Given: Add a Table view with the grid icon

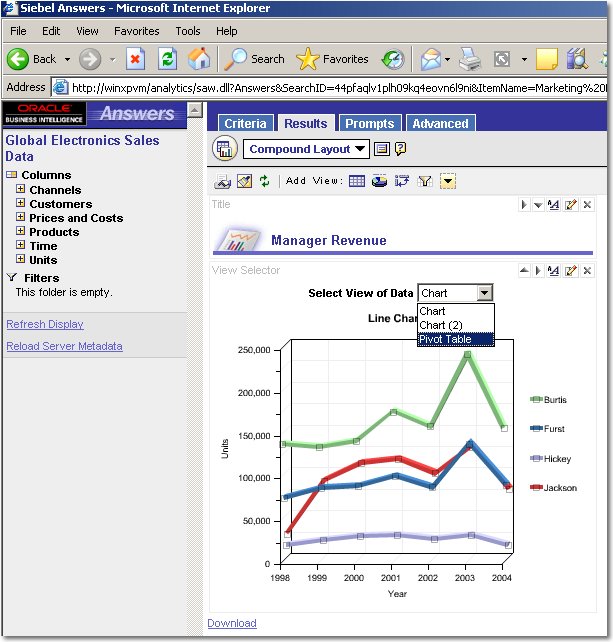Looking at the screenshot, I should click(x=357, y=181).
